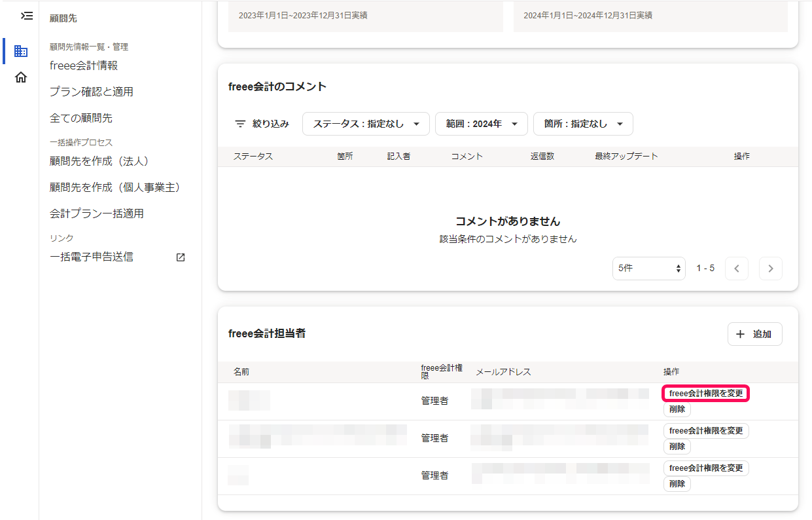Open the 5件 page size selector

pyautogui.click(x=649, y=269)
